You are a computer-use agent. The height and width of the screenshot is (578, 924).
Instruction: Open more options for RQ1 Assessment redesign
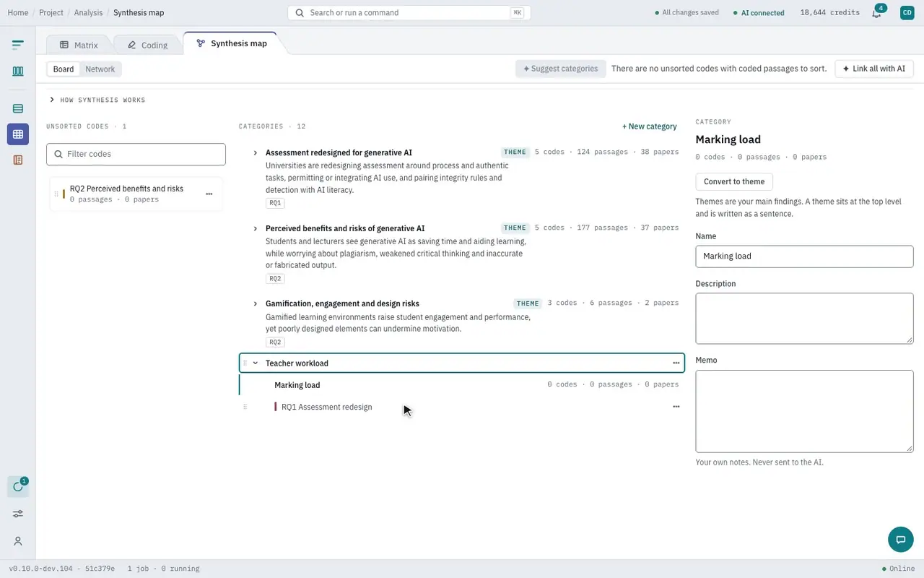676,407
